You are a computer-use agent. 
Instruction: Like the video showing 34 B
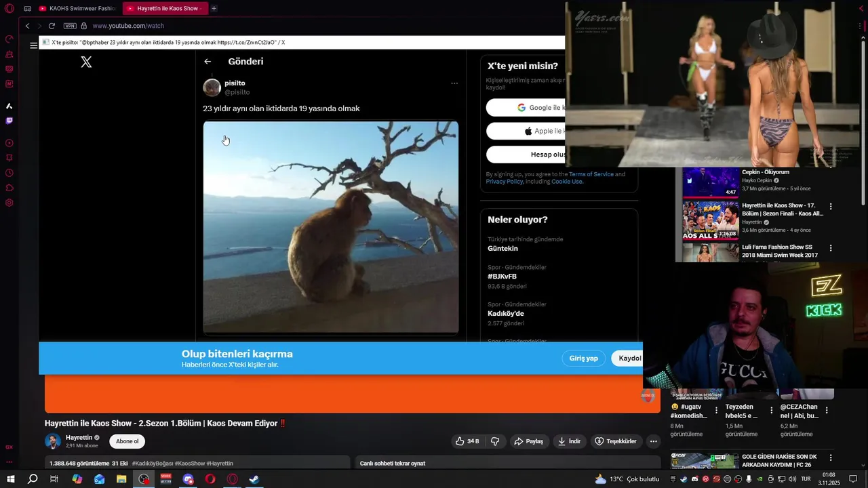468,441
